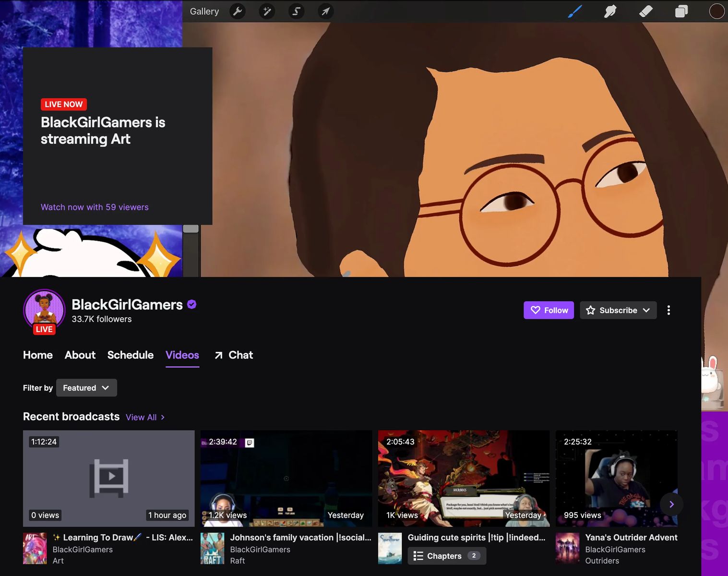Activate the Selection tool

point(296,11)
